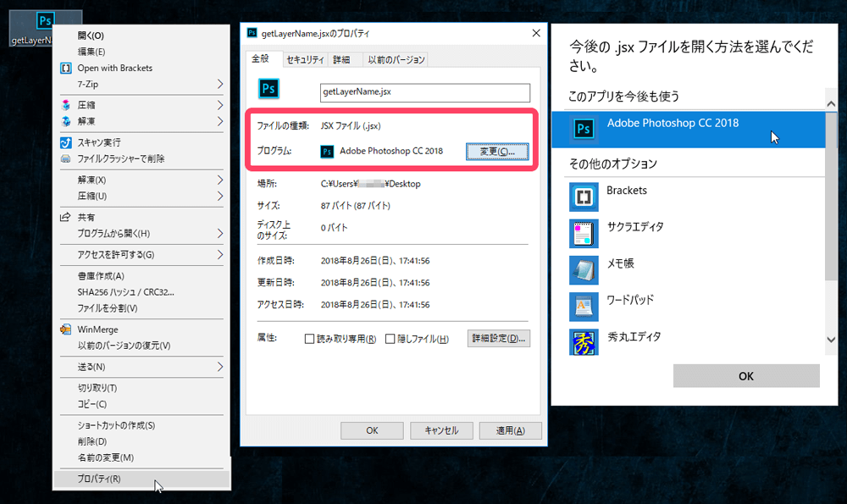This screenshot has height=504, width=847.
Task: Click the サクラエディタ app icon
Action: [584, 233]
